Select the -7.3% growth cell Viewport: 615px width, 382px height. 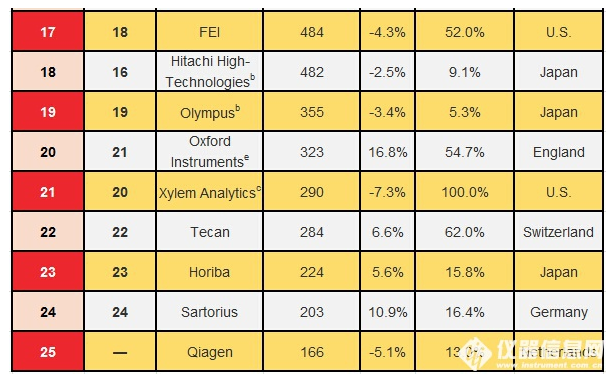click(388, 192)
